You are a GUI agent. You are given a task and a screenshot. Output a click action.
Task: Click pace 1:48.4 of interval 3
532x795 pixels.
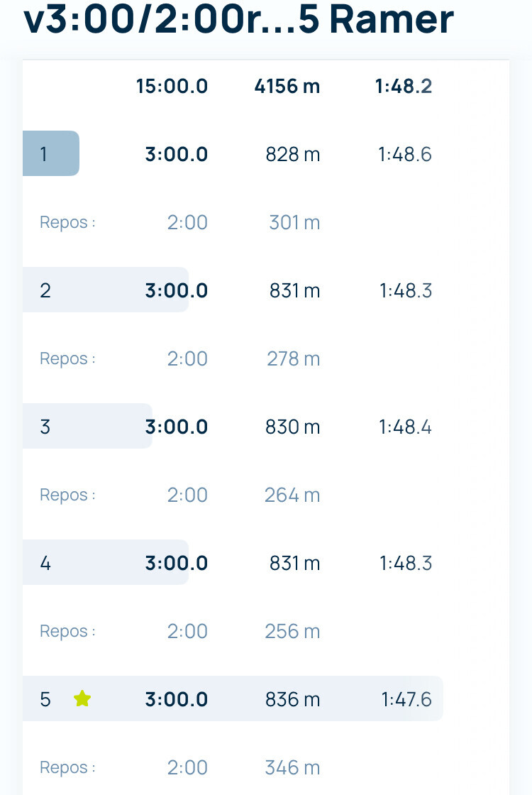[x=405, y=427]
